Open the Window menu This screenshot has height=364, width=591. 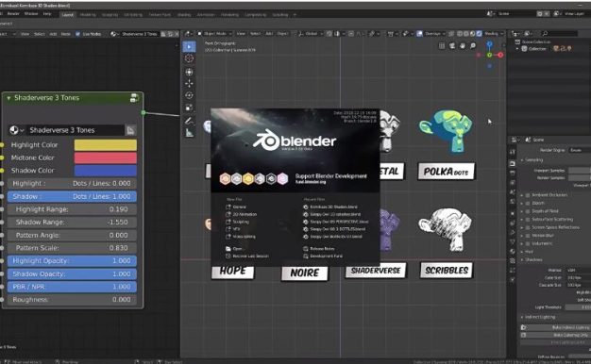[x=31, y=13]
